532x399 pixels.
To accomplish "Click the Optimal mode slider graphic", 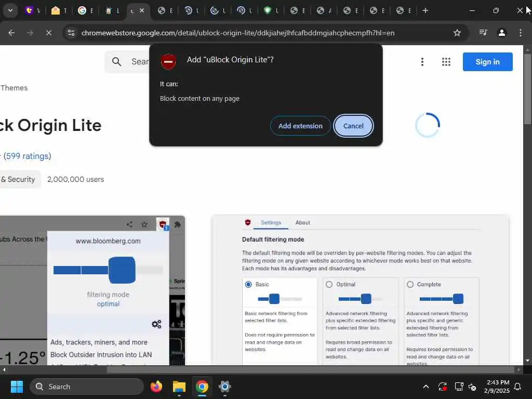I will (361, 299).
